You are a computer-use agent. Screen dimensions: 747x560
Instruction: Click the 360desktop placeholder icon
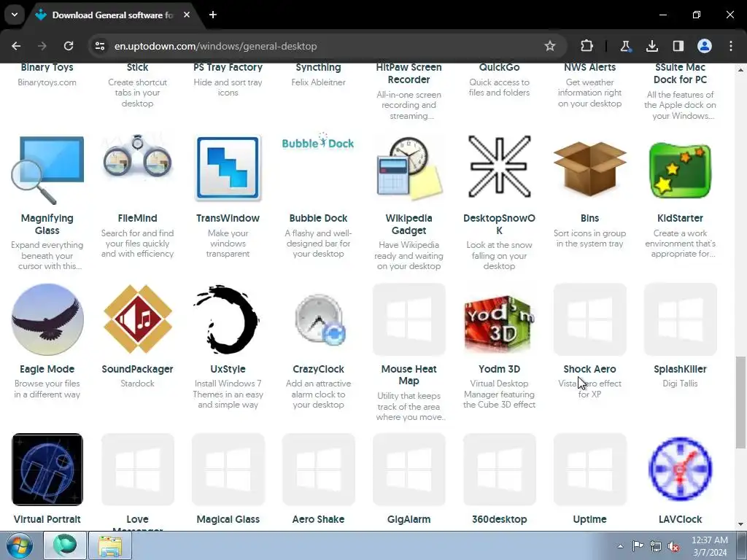coord(499,469)
